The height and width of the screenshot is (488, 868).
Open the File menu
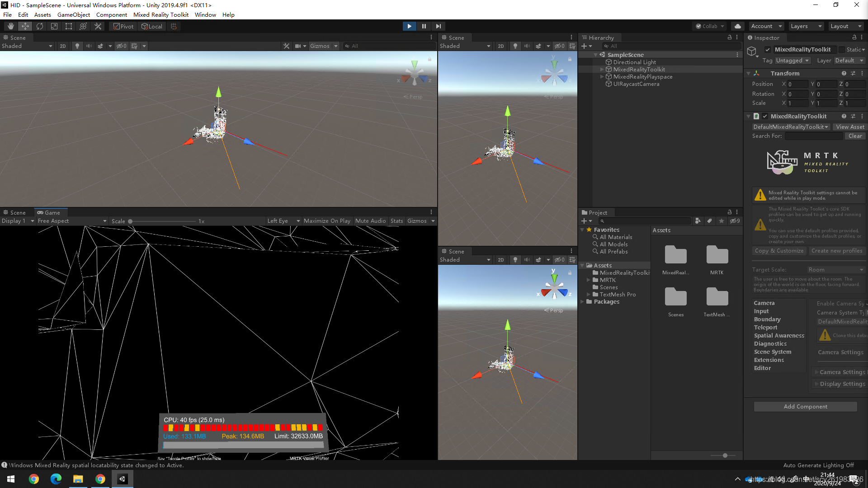coord(8,15)
